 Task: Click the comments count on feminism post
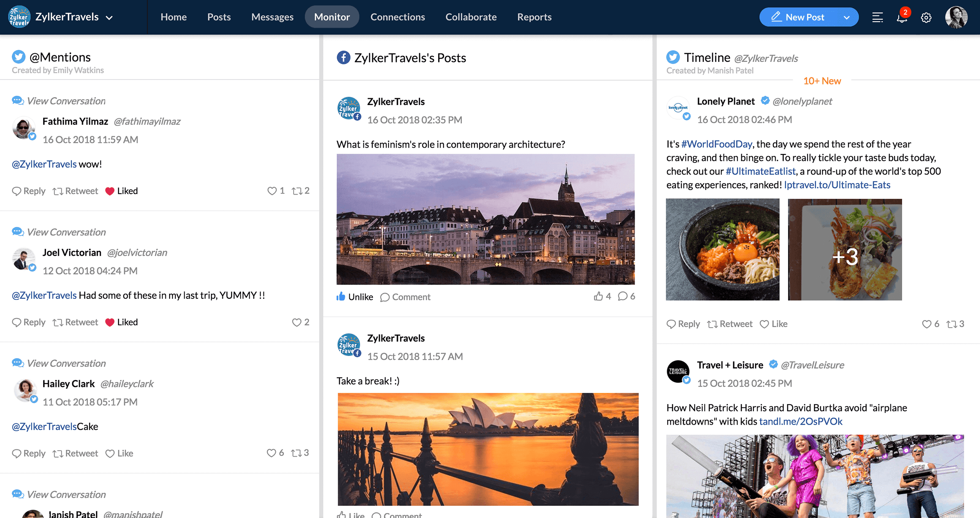click(627, 296)
